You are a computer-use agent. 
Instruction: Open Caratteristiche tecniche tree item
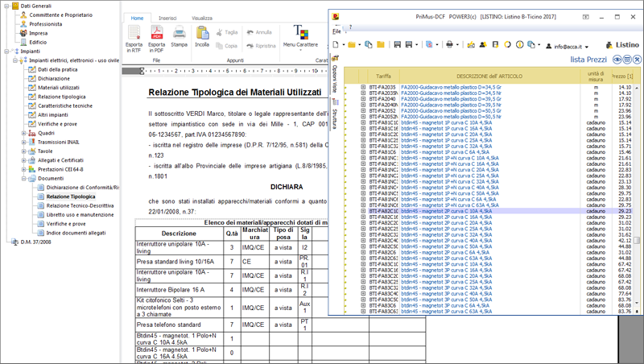pyautogui.click(x=65, y=105)
